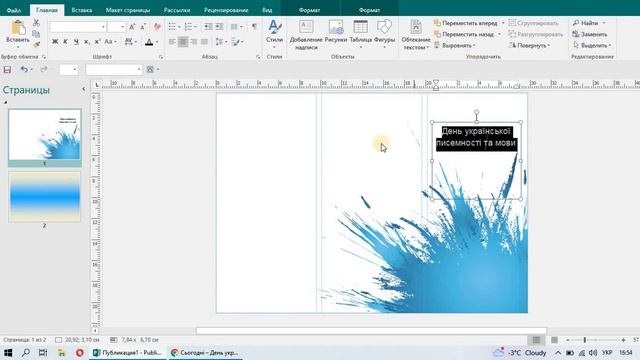Activate the Format Painter brush icon
Screen dimensions: 640x360
point(36,44)
